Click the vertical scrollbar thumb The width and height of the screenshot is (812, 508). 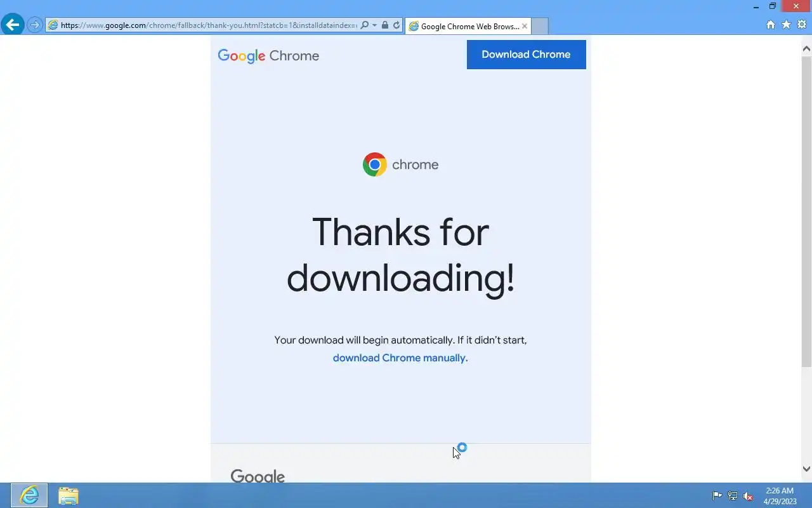click(x=806, y=211)
